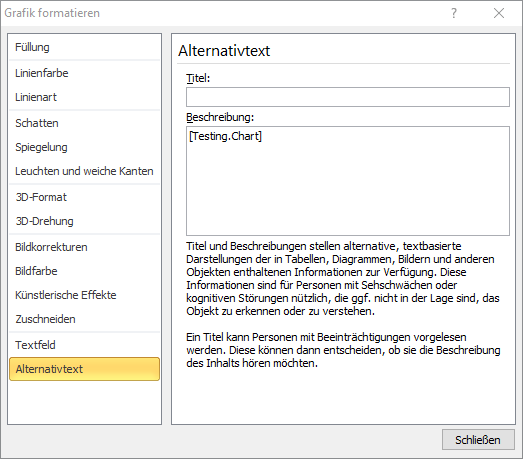Select Bildkorrekturen in the list
The image size is (523, 459).
(x=84, y=247)
